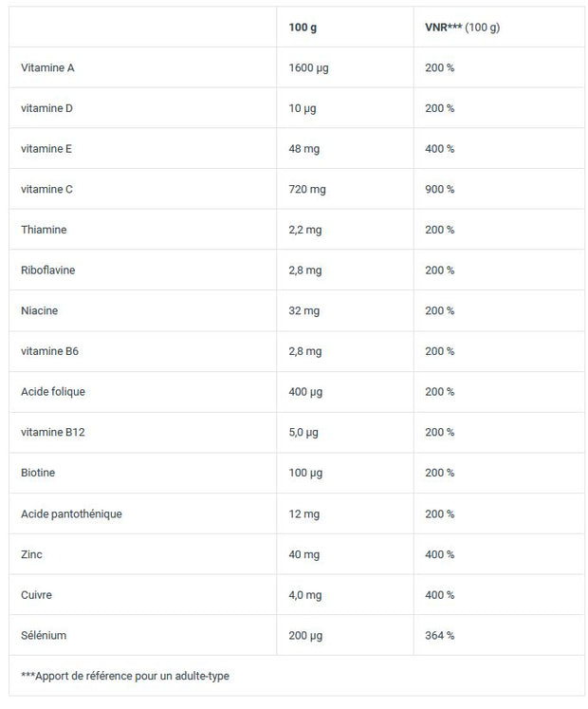Select the 5,0 µg vitamine B12 value

(303, 433)
